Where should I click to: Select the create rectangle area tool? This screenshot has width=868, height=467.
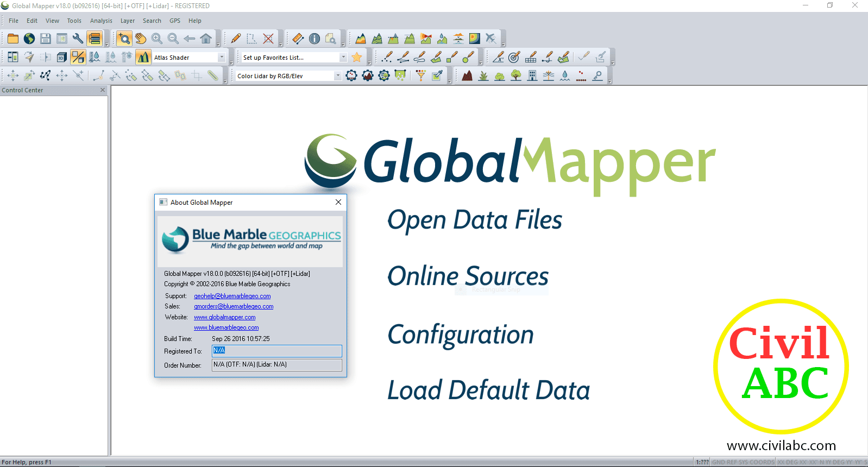point(452,57)
